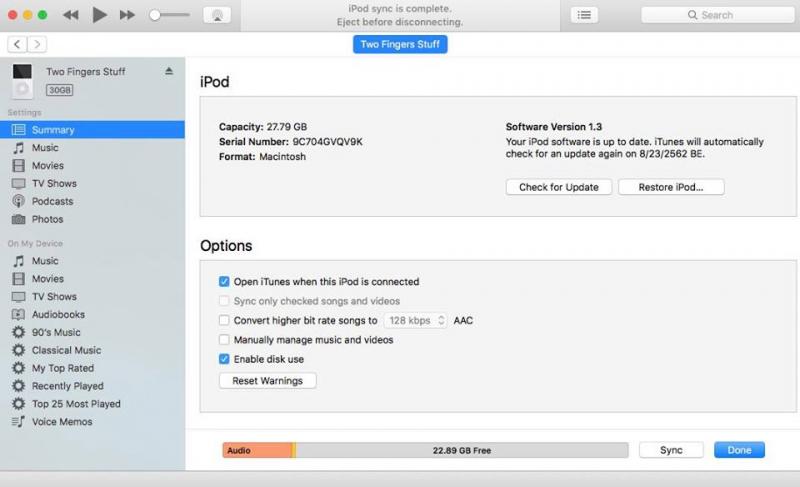
Task: Click the Check for Update button
Action: [x=559, y=187]
